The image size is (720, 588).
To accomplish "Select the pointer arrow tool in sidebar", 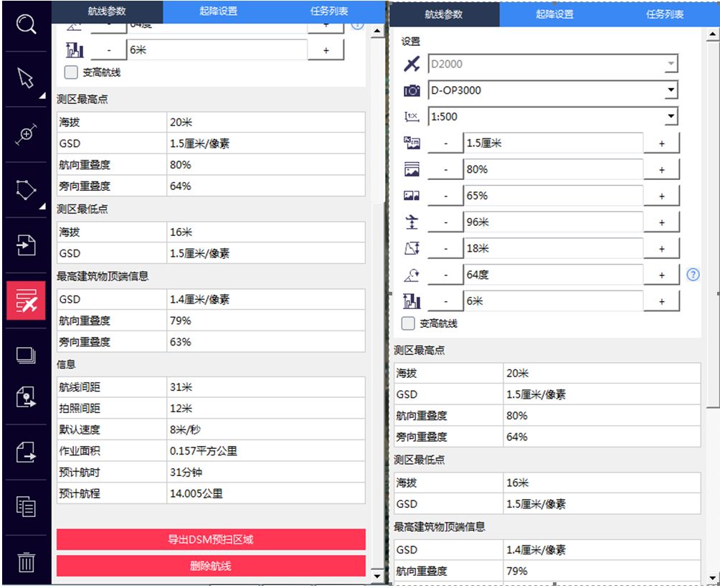I will coord(26,78).
